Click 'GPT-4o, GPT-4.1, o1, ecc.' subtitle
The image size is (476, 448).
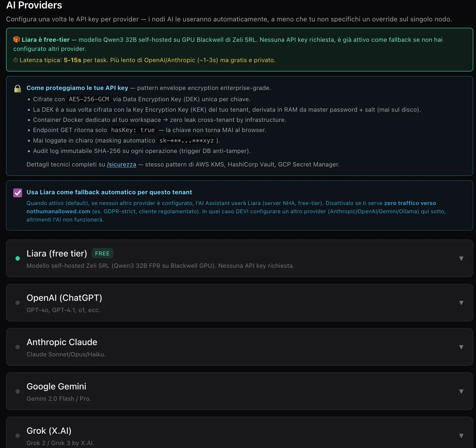coord(63,310)
